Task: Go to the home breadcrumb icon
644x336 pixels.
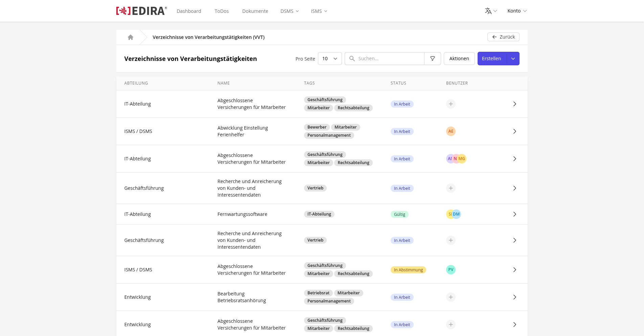Action: click(x=131, y=37)
